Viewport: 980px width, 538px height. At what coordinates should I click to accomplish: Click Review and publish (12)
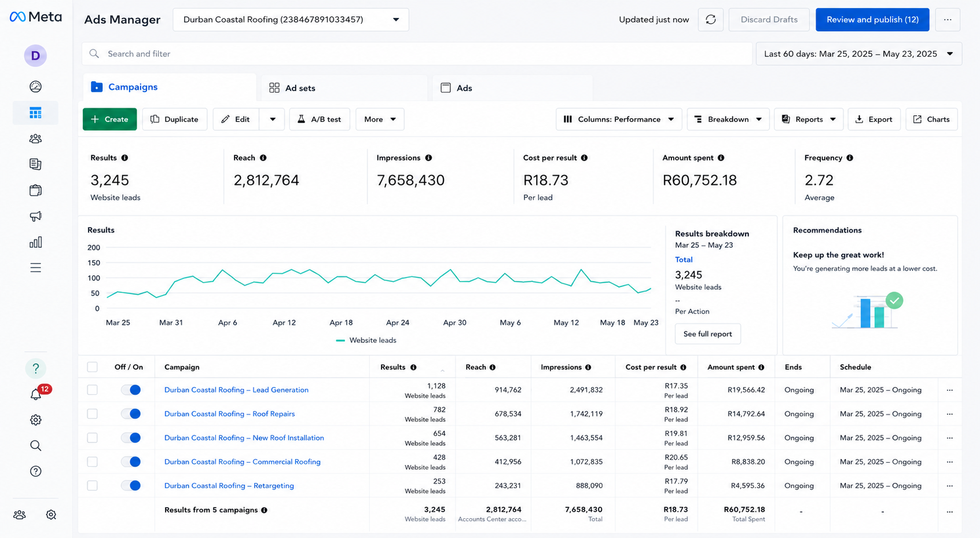click(x=872, y=20)
